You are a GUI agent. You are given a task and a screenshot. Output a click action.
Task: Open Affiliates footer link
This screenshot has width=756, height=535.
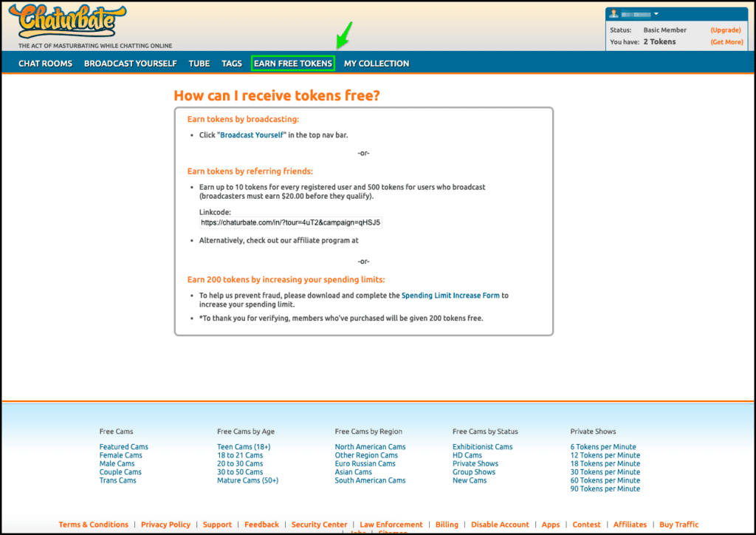pos(630,525)
